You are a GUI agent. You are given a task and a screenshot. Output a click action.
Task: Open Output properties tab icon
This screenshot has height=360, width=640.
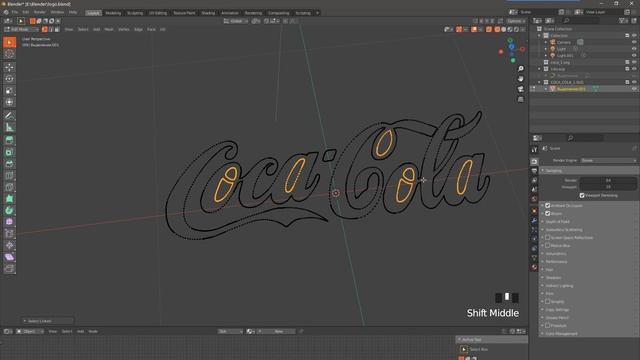534,171
